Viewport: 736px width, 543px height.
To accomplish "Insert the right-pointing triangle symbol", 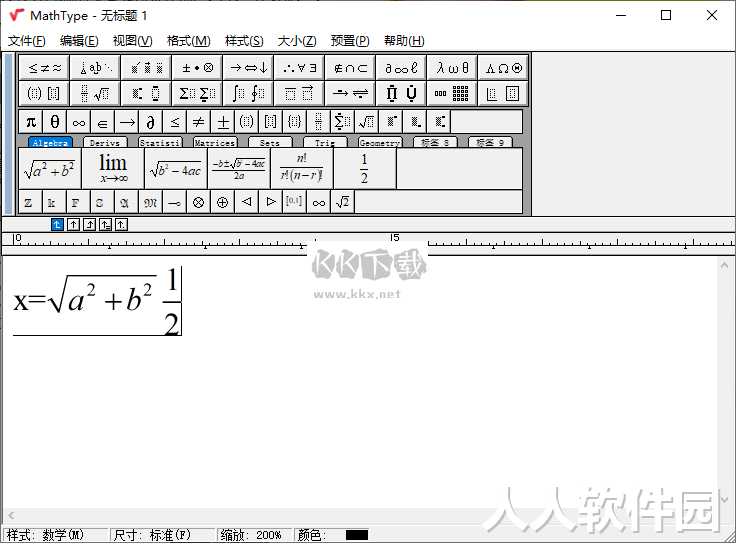I will [x=270, y=202].
